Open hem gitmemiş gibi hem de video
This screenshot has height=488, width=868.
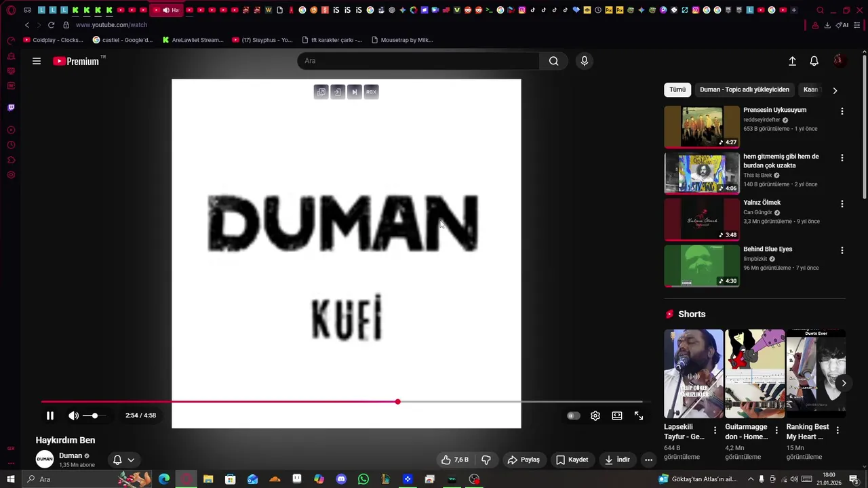(702, 173)
